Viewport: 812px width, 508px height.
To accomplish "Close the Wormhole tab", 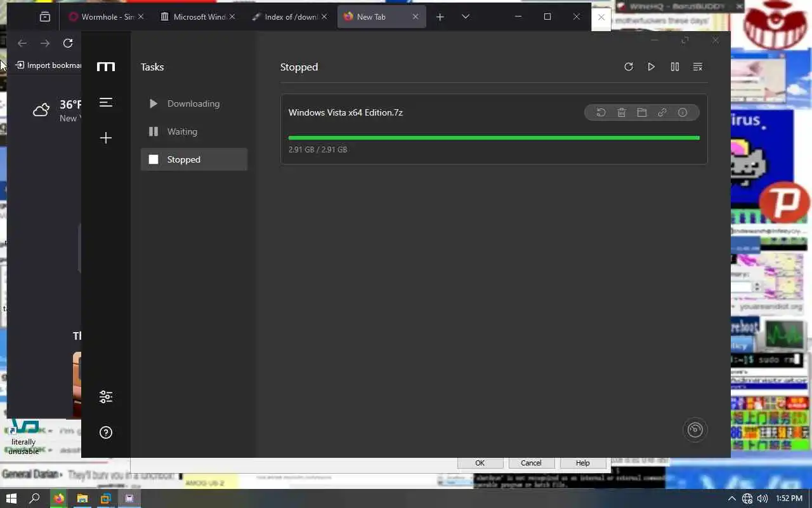I will point(141,17).
